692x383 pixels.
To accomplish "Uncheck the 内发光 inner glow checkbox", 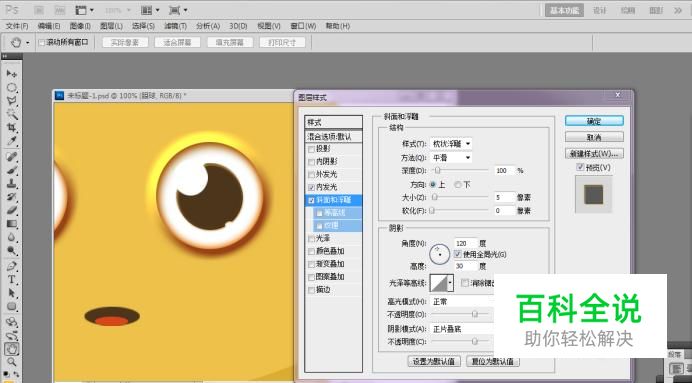I will (x=311, y=187).
